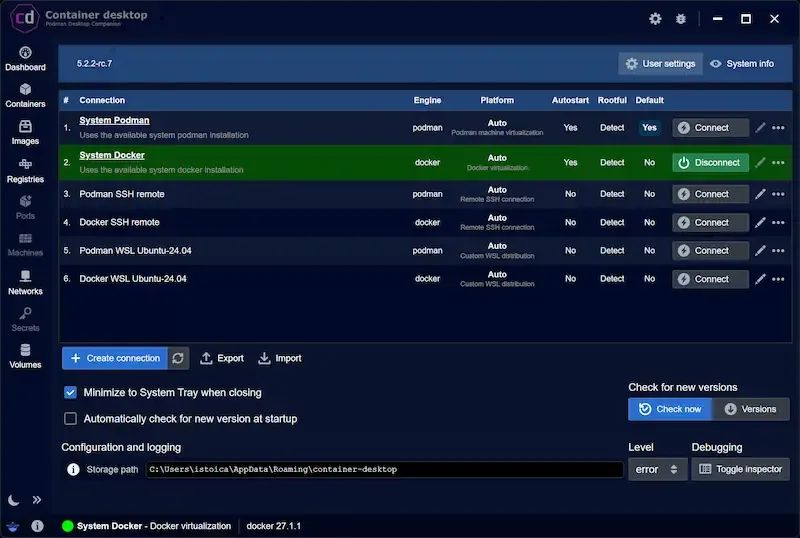The width and height of the screenshot is (800, 538).
Task: Edit the Docker WSL Ubuntu-24.04 connection
Action: click(x=760, y=279)
